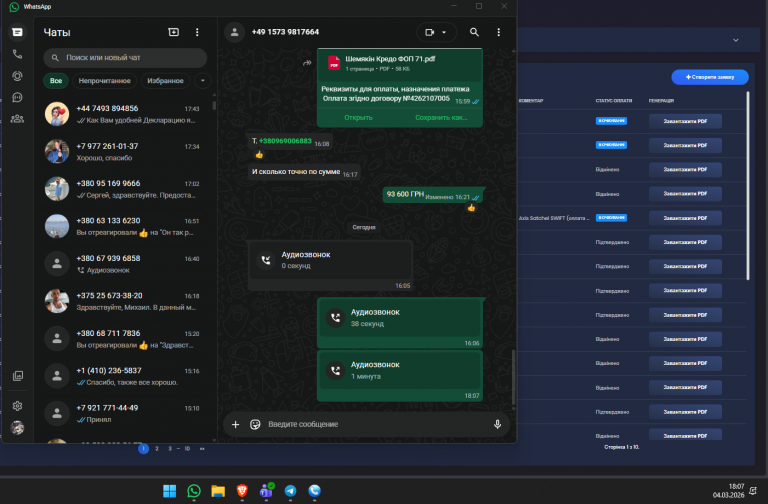Open the attach plus icon in message bar
The width and height of the screenshot is (768, 504).
click(236, 424)
